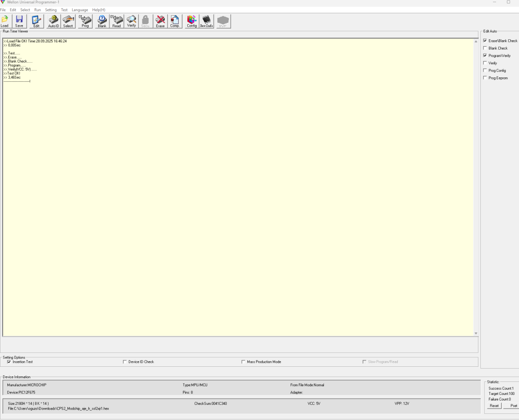Image resolution: width=519 pixels, height=420 pixels.
Task: Click the Run Time Viewer scroll-up arrow
Action: pos(476,41)
